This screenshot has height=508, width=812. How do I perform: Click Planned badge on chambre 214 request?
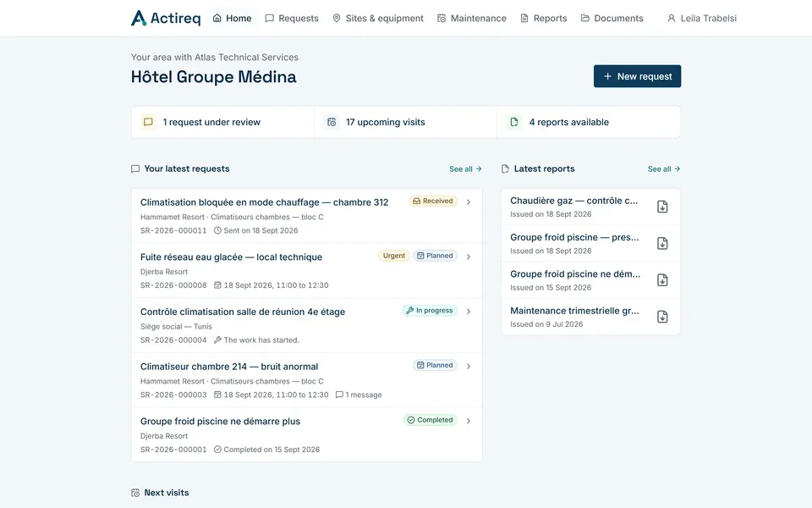435,366
